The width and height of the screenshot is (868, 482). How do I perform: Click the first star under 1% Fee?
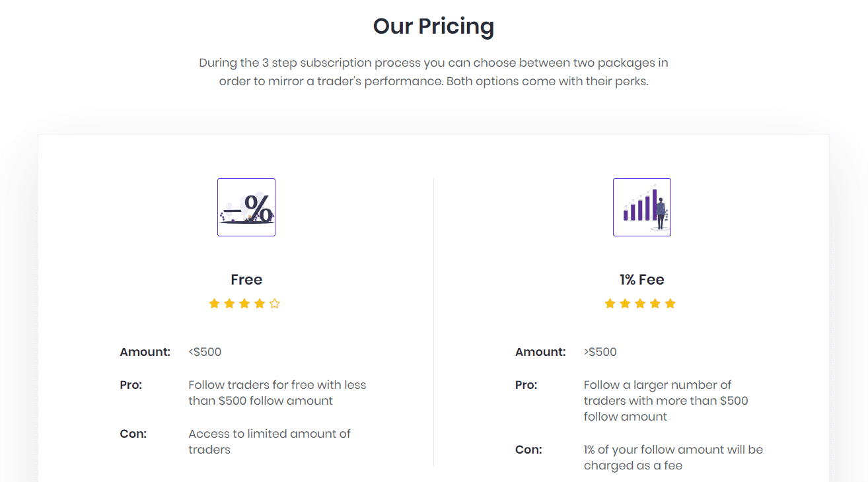tap(610, 304)
